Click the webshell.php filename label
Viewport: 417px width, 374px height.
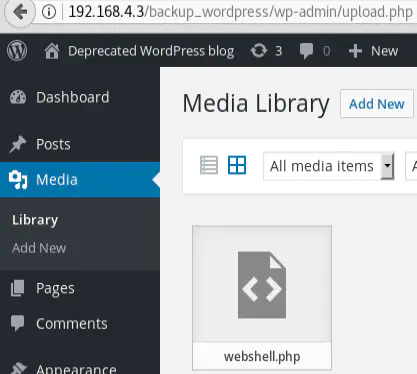262,357
